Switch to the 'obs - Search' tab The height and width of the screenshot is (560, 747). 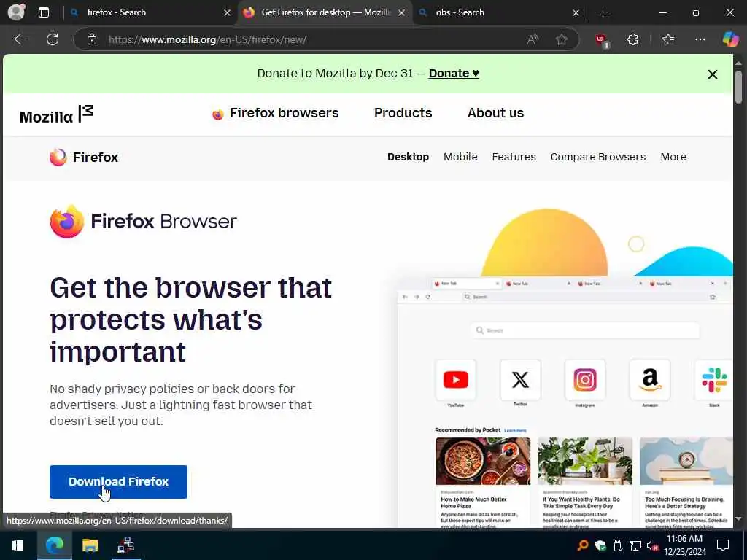[x=499, y=12]
